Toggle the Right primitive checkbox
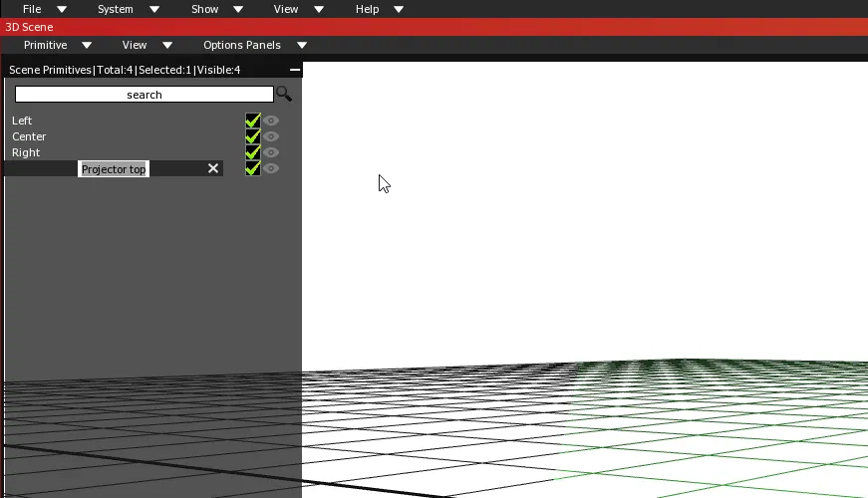 (x=252, y=152)
